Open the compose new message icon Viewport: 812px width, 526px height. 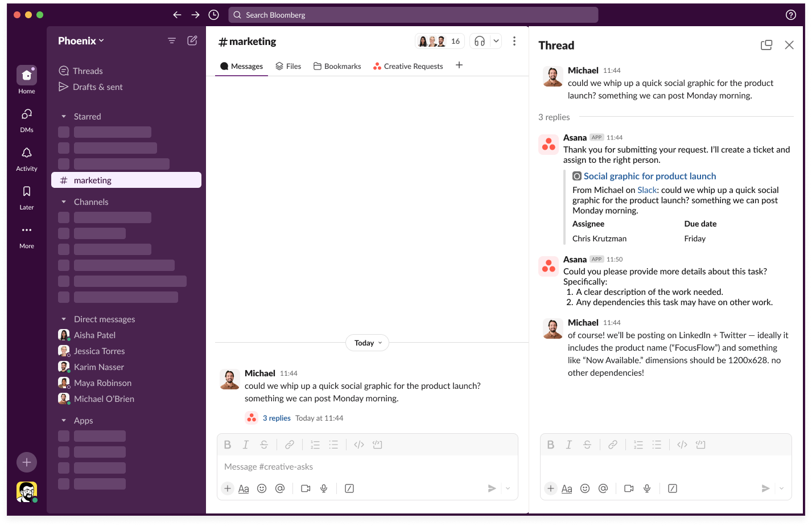coord(192,40)
